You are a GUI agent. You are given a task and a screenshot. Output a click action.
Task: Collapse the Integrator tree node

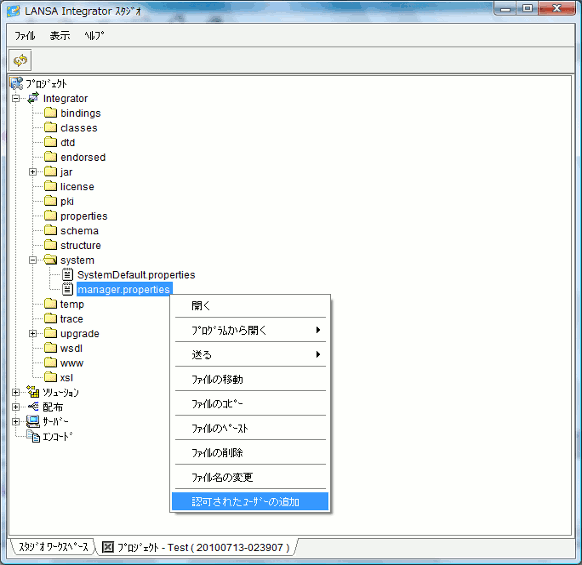[16, 98]
